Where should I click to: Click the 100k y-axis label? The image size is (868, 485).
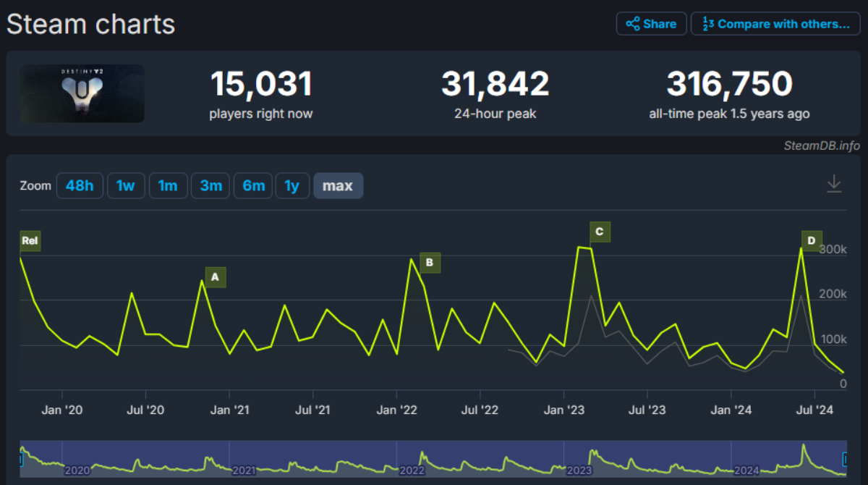pos(832,339)
